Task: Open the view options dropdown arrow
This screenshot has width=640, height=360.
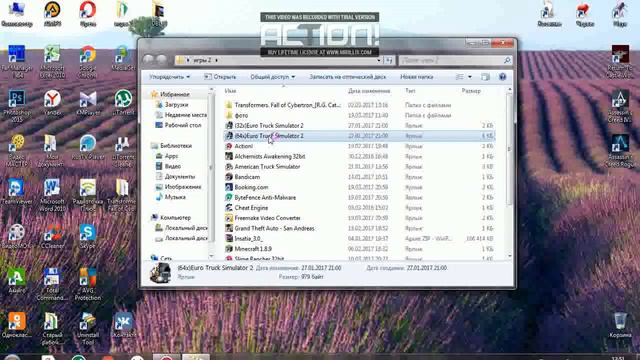Action: click(x=470, y=77)
